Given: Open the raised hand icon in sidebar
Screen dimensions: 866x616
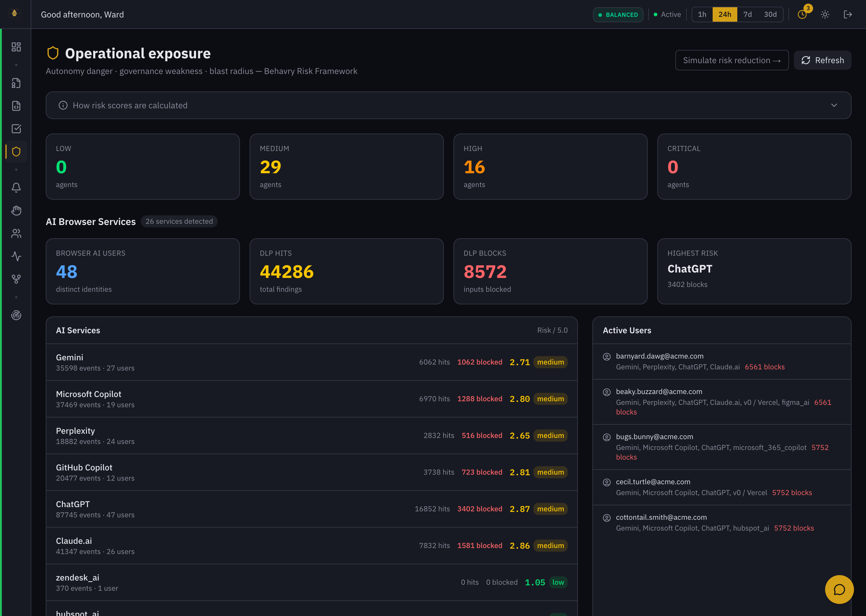Looking at the screenshot, I should pyautogui.click(x=16, y=211).
